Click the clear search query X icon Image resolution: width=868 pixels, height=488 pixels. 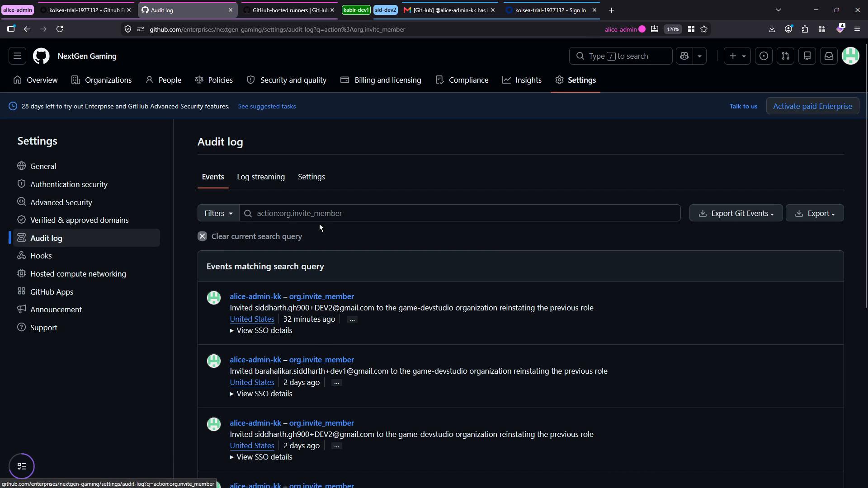point(202,236)
